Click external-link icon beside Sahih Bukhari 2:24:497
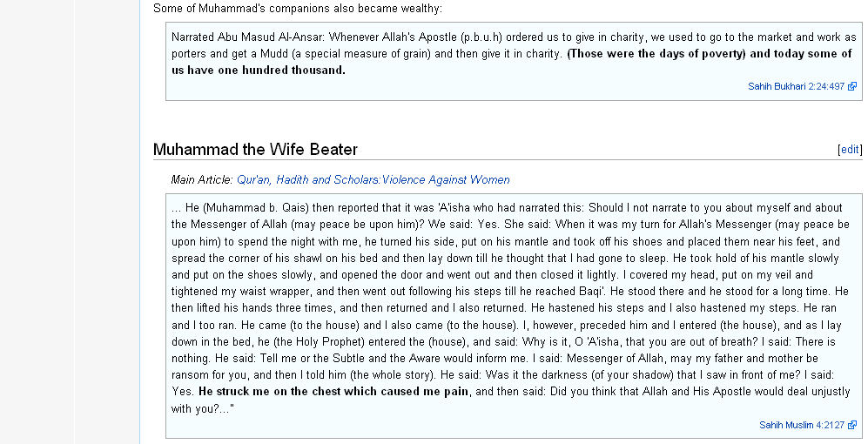 [x=852, y=86]
